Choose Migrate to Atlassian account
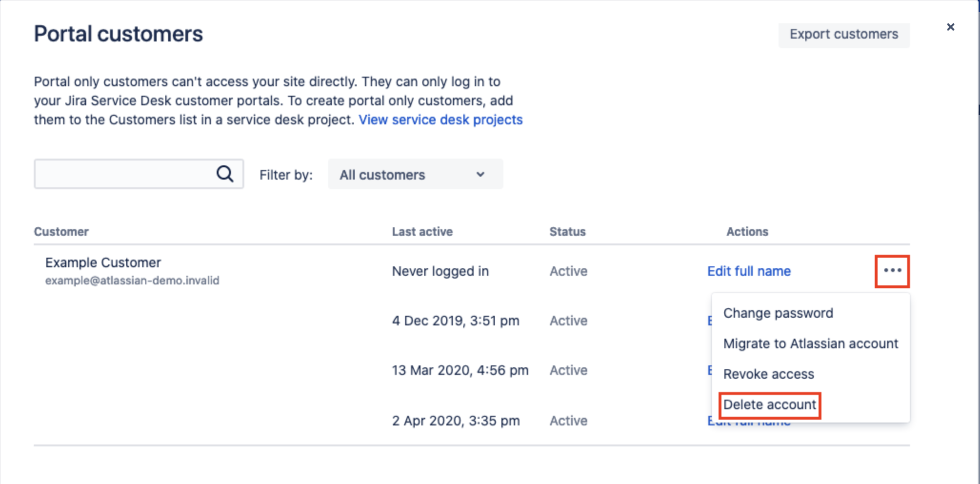The width and height of the screenshot is (980, 484). 810,343
